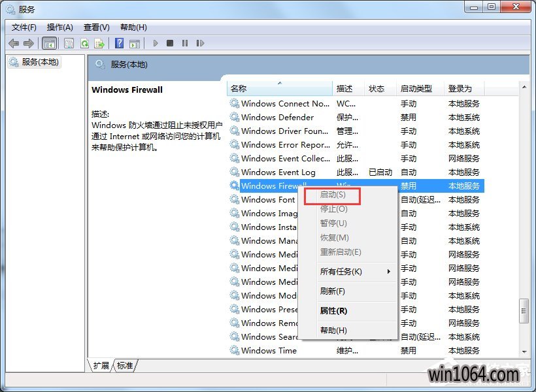This screenshot has height=392, width=536.
Task: Click the blue Help question-mark icon
Action: [120, 43]
